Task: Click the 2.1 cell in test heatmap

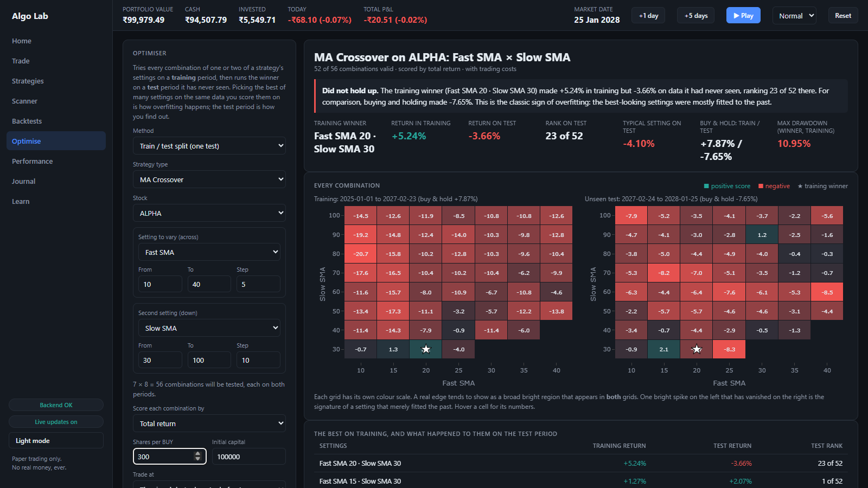Action: (664, 349)
